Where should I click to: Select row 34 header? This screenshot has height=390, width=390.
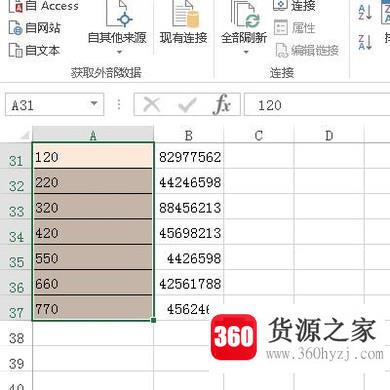pos(16,232)
